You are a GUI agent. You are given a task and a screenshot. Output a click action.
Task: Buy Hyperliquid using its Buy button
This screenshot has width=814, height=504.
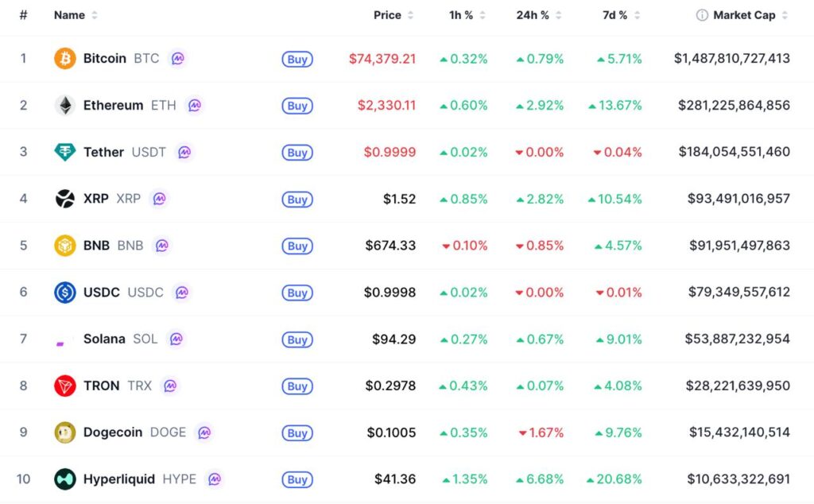point(297,479)
